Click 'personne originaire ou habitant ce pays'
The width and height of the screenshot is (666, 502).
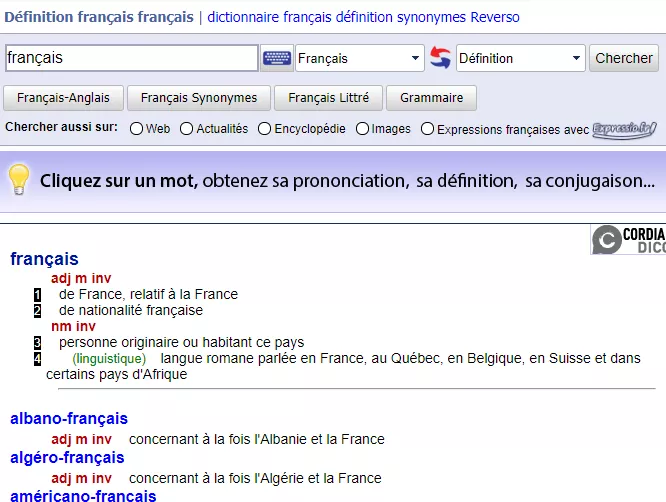pyautogui.click(x=181, y=342)
